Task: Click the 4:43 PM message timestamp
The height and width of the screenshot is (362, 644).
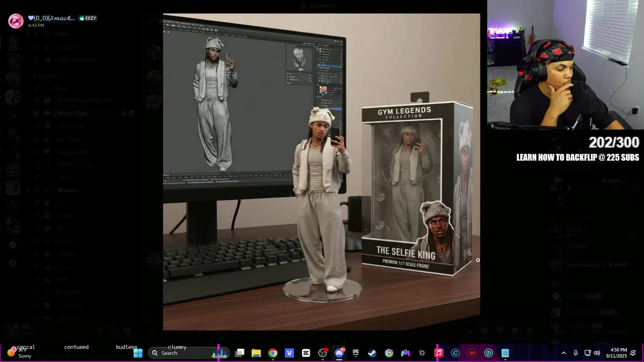Action: click(x=36, y=25)
